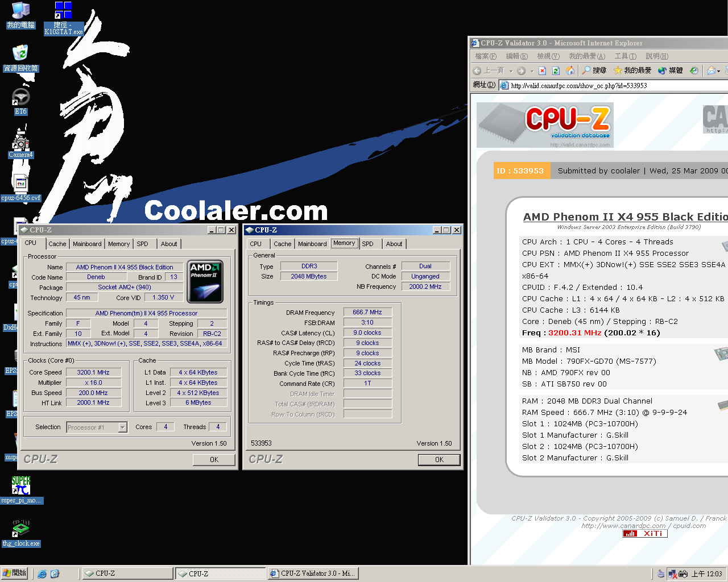Open the Edit (編輯) menu in Internet Explorer

[x=516, y=56]
